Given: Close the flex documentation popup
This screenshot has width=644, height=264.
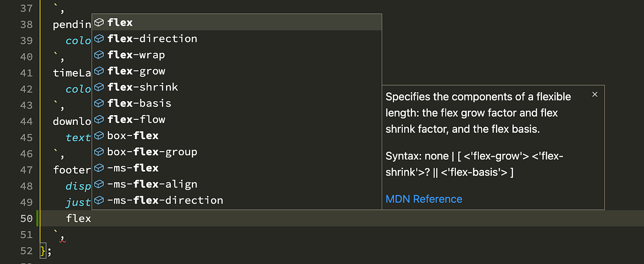Looking at the screenshot, I should [595, 94].
